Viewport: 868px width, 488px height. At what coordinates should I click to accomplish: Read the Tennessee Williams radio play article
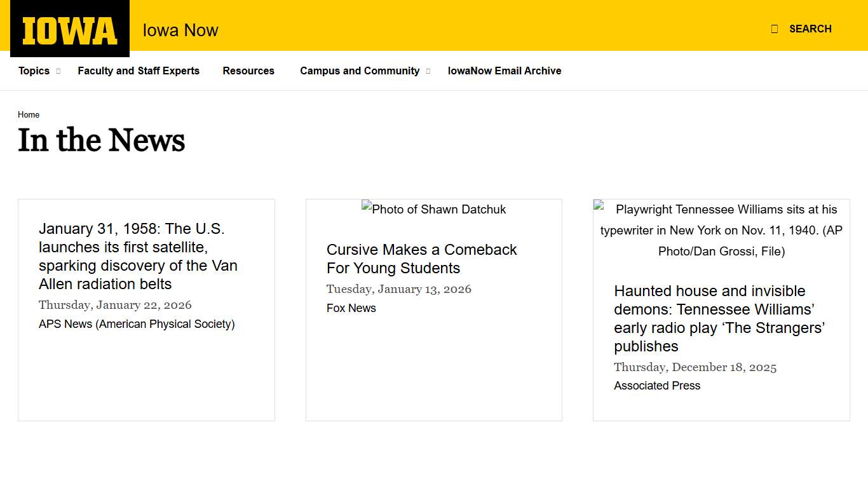pyautogui.click(x=719, y=318)
